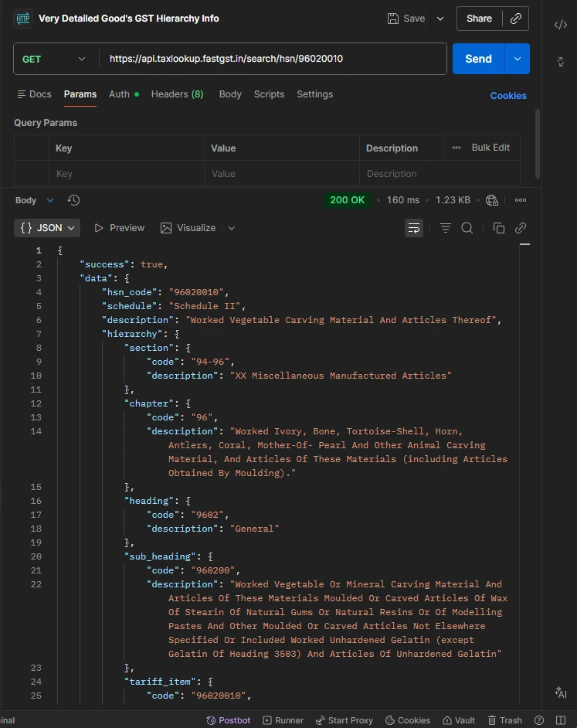This screenshot has width=577, height=728.
Task: Open the Docs tab
Action: coord(34,94)
